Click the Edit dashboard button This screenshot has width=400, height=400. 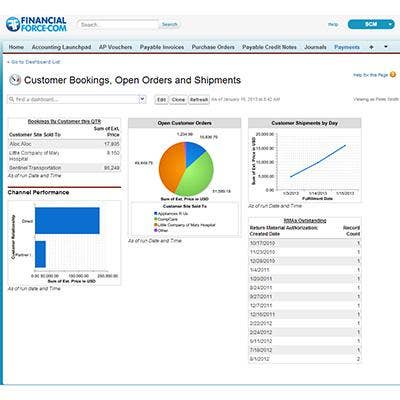(161, 100)
